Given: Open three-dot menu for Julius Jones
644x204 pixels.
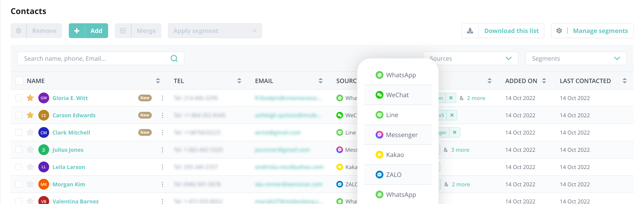Looking at the screenshot, I should tap(162, 150).
